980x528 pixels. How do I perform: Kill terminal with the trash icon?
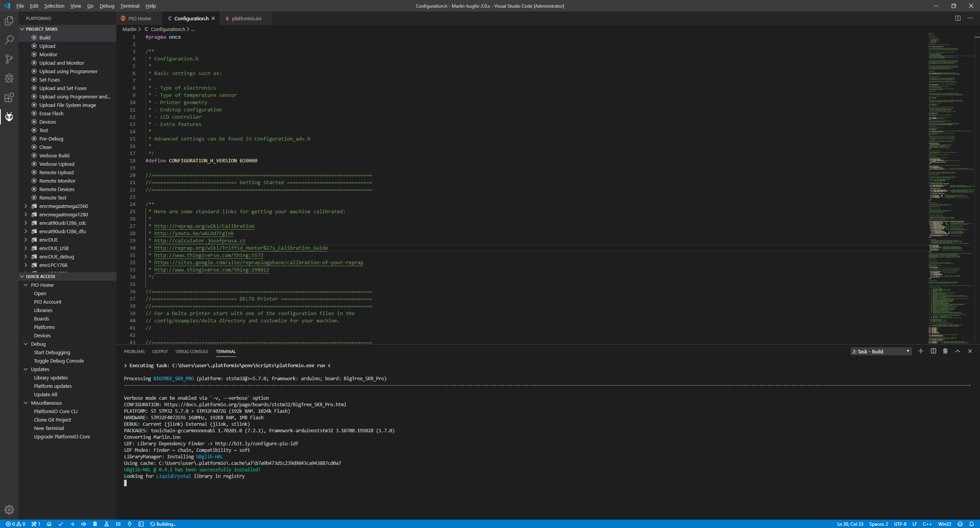(945, 351)
